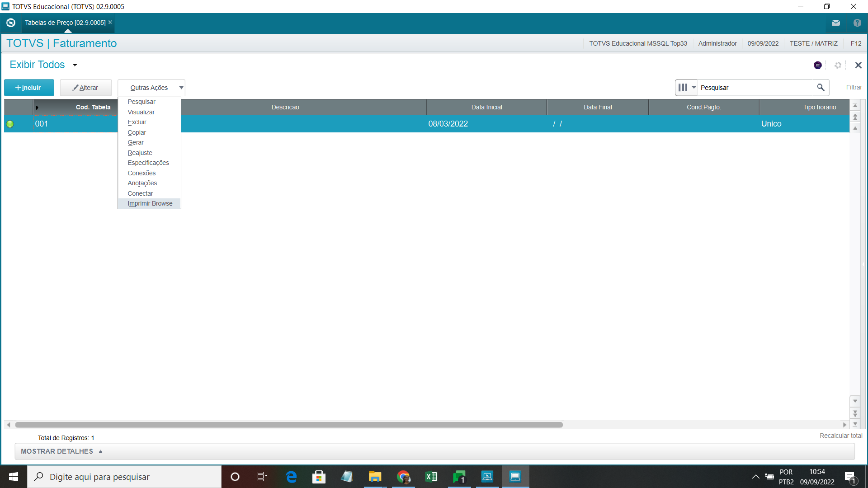Open Google Chrome from the taskbar

pos(403,477)
